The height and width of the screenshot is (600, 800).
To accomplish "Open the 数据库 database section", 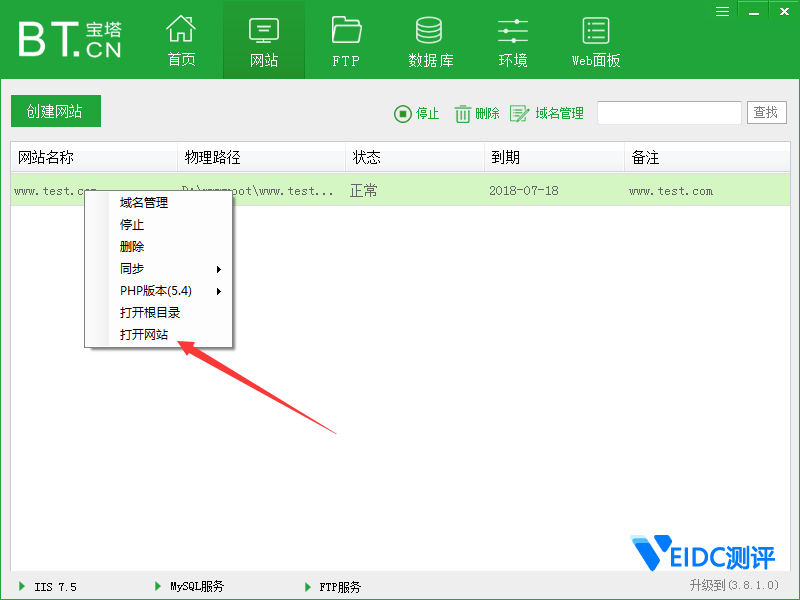I will tap(430, 41).
